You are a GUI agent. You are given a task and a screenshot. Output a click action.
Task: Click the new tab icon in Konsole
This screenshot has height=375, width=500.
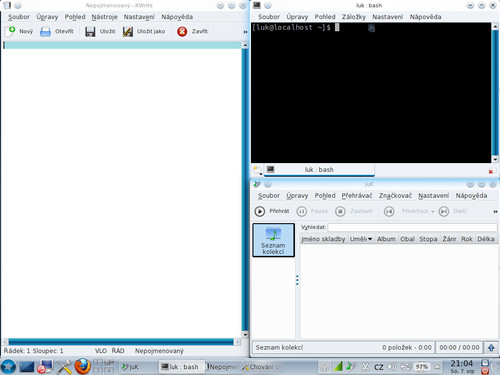[257, 170]
